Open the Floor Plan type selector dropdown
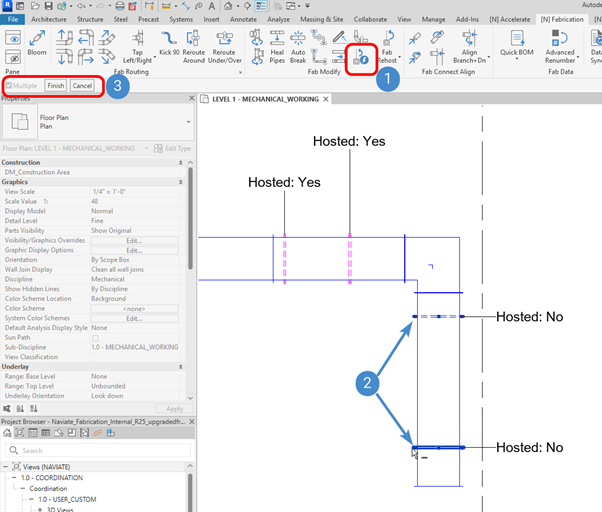 click(x=189, y=122)
